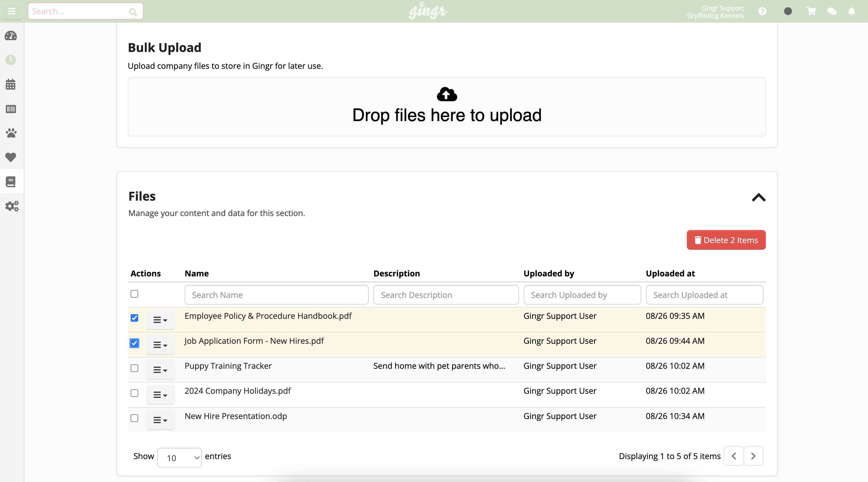Image resolution: width=868 pixels, height=482 pixels.
Task: Open the Show entries dropdown
Action: tap(179, 457)
